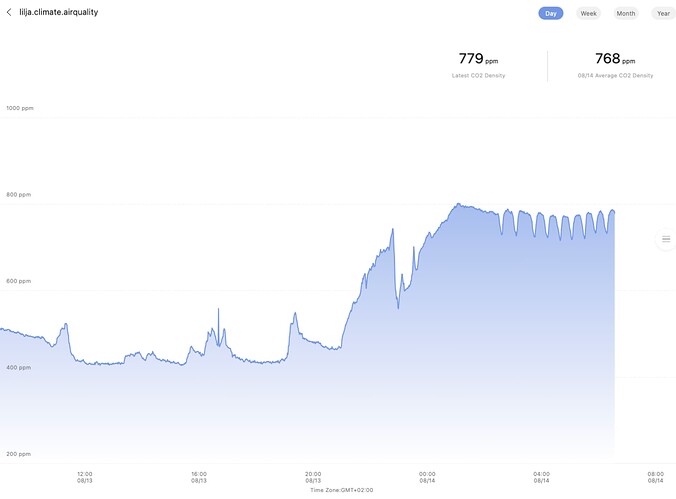
Task: Click the 08:00 08/14 time axis marker
Action: [655, 477]
